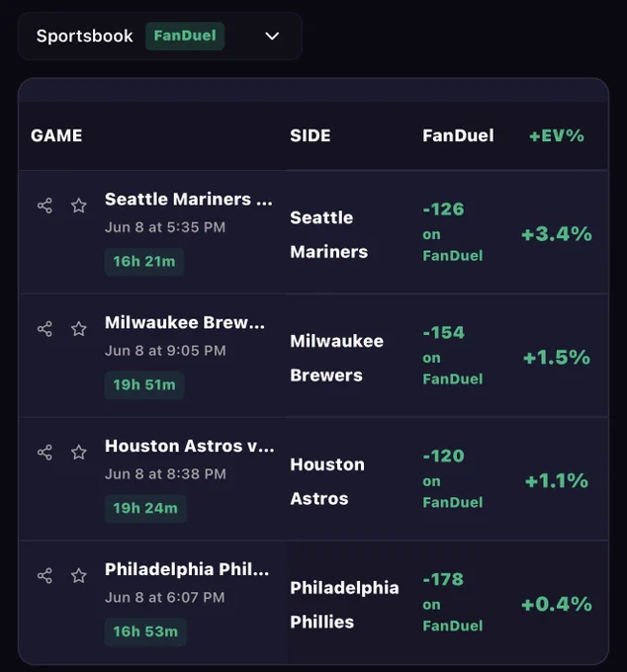
Task: Share the Milwaukee Brewers game
Action: [x=45, y=329]
